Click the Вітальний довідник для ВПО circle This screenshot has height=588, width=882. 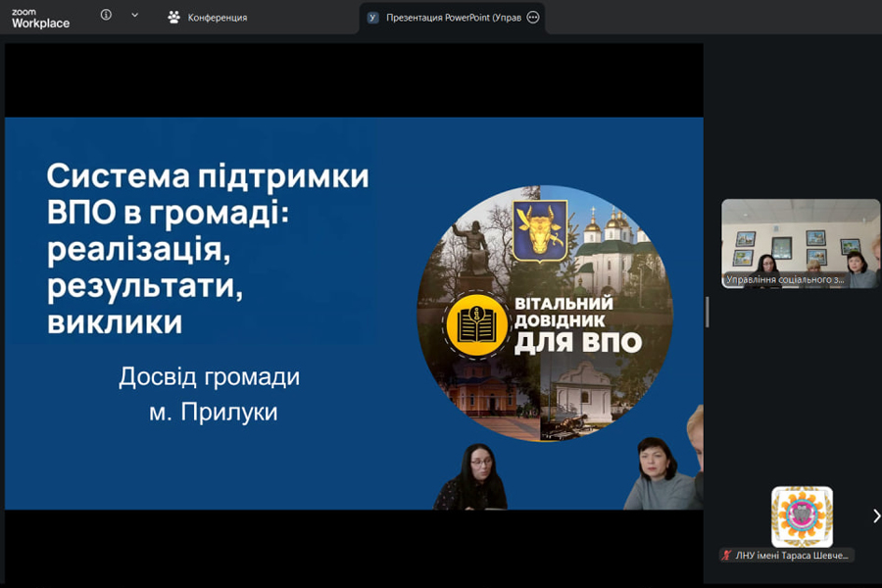[544, 314]
